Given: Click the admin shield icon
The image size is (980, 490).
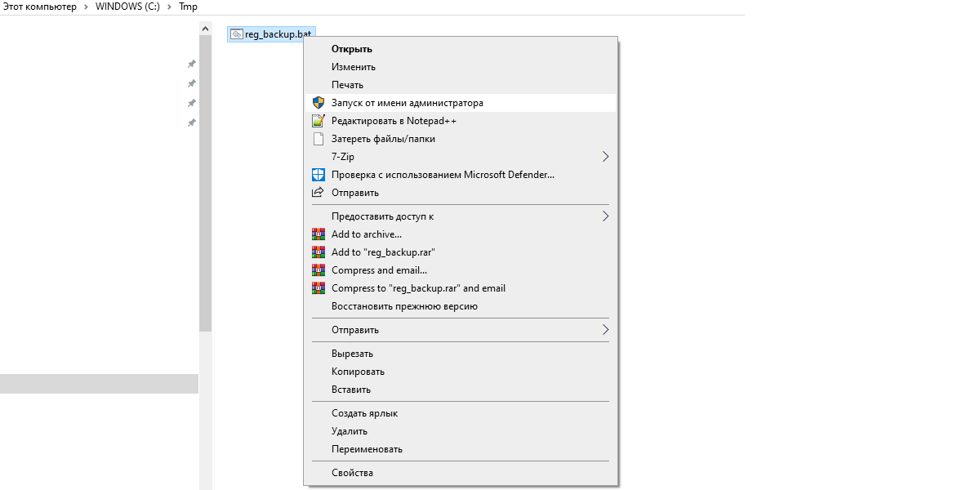Looking at the screenshot, I should tap(318, 103).
